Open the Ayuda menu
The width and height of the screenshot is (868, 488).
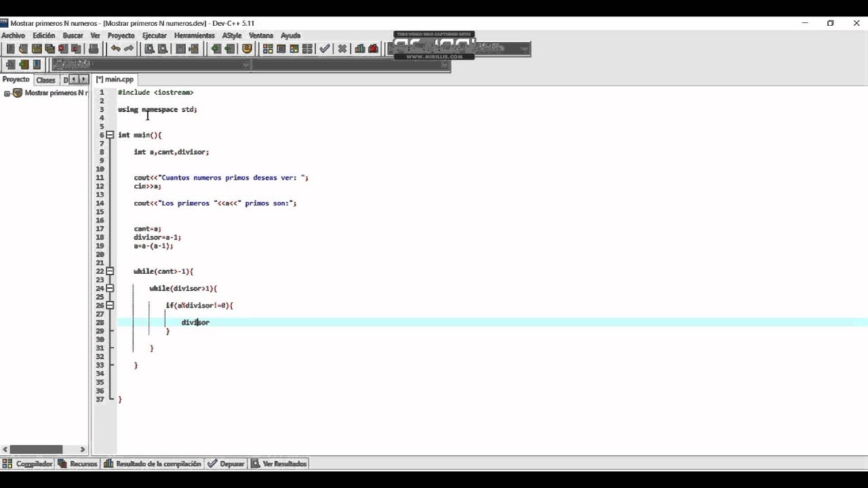pyautogui.click(x=290, y=35)
